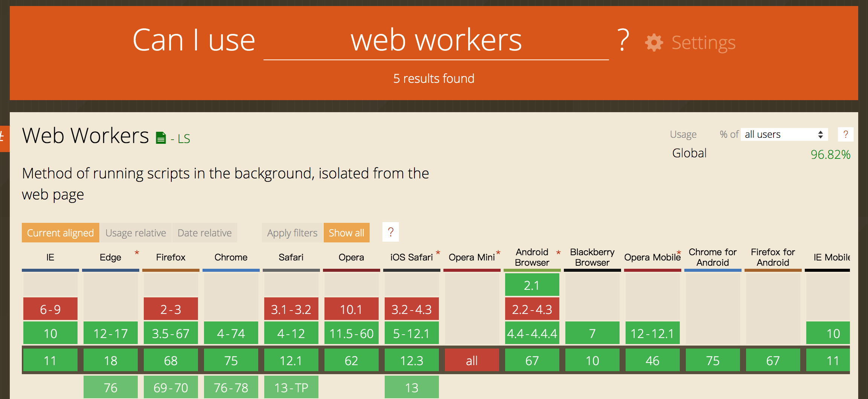Screen dimensions: 868x399
Task: Click the Firefox 69-70 future cell
Action: [171, 387]
